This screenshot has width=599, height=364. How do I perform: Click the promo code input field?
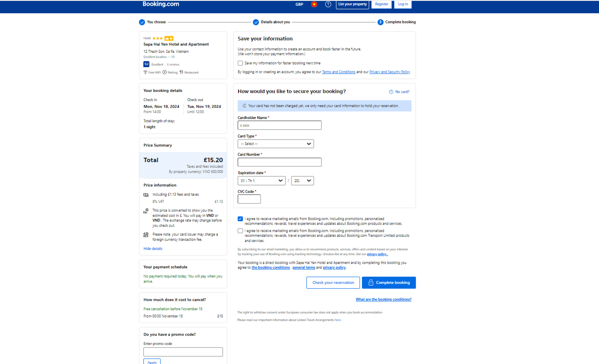(183, 352)
